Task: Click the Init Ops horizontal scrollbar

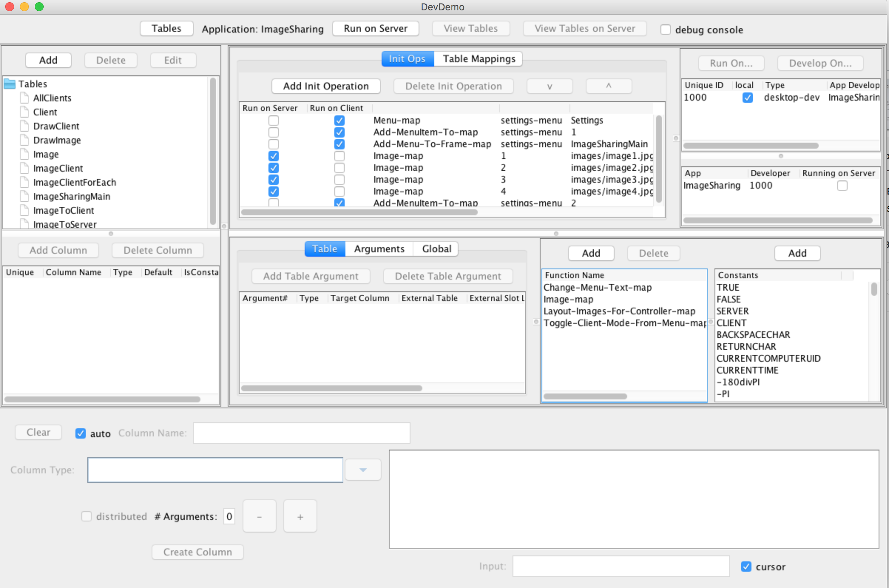Action: pos(359,212)
